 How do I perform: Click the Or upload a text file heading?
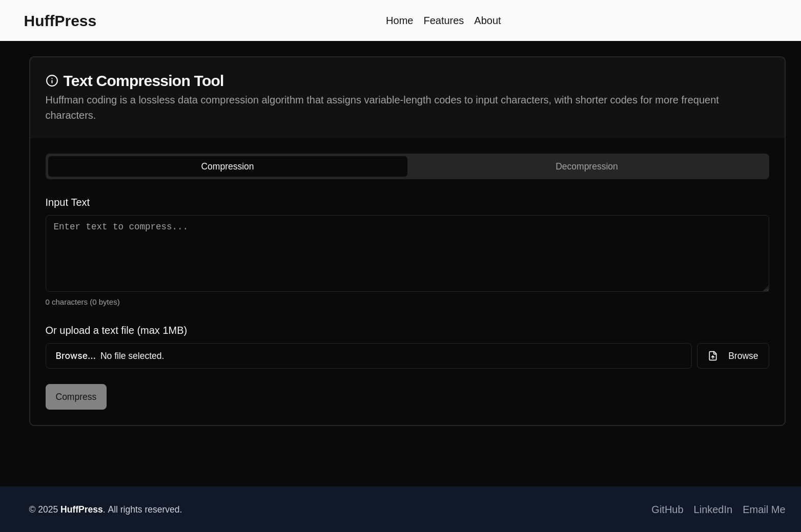tap(116, 330)
